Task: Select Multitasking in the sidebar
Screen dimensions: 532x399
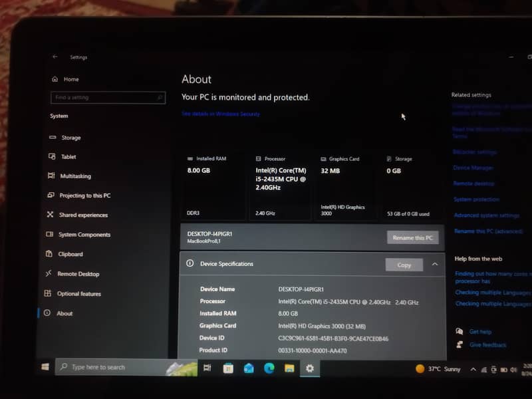Action: click(x=75, y=176)
